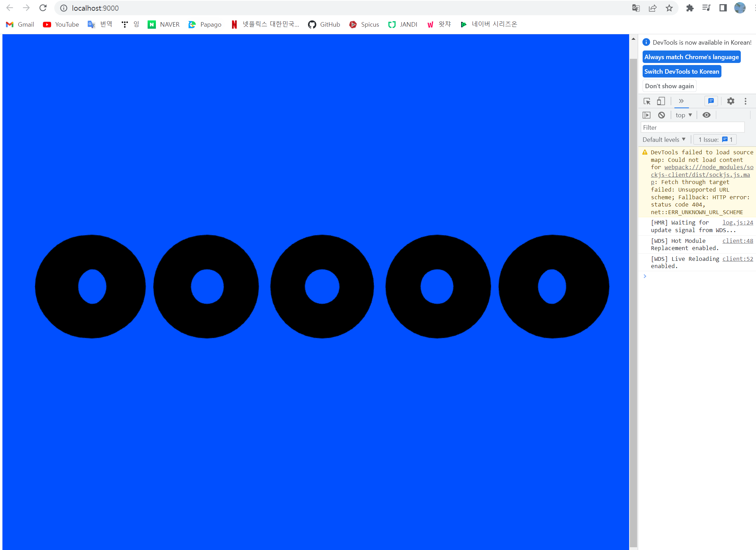This screenshot has width=756, height=550.
Task: Click the inspect element picker icon
Action: [647, 101]
